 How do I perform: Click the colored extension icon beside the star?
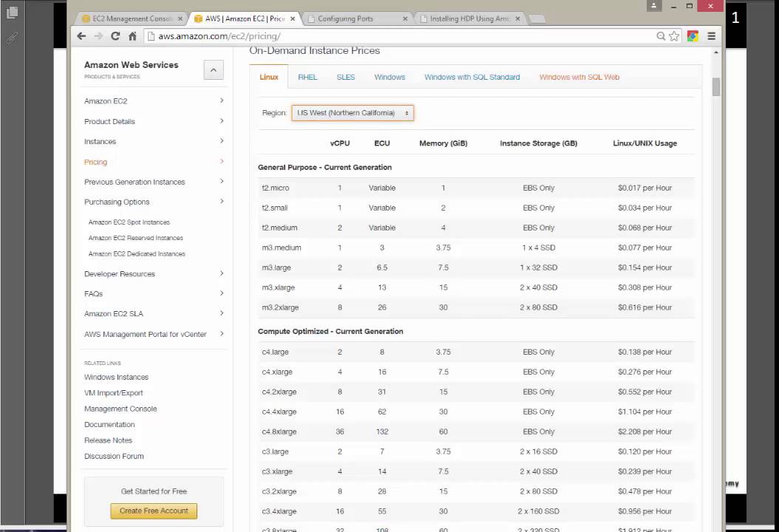pyautogui.click(x=693, y=35)
